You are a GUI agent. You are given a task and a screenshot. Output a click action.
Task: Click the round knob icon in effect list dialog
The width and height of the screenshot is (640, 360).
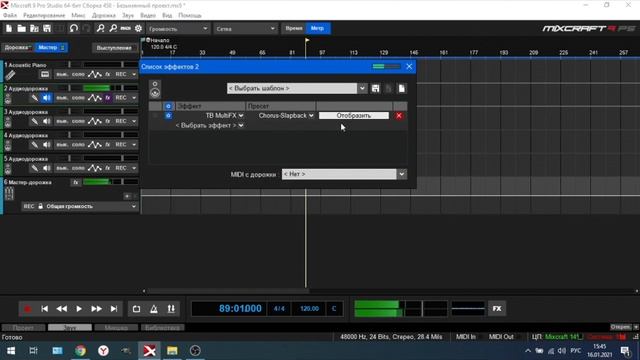(x=155, y=93)
